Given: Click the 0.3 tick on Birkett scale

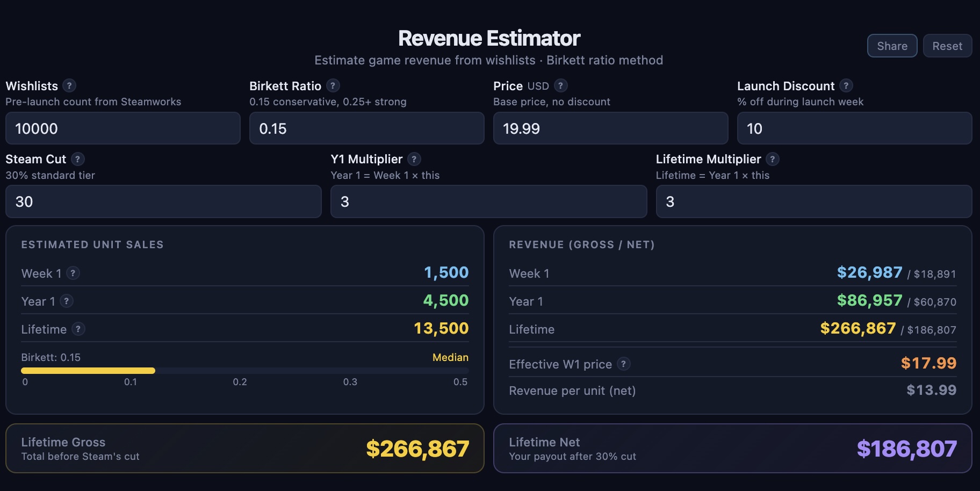Looking at the screenshot, I should coord(350,382).
